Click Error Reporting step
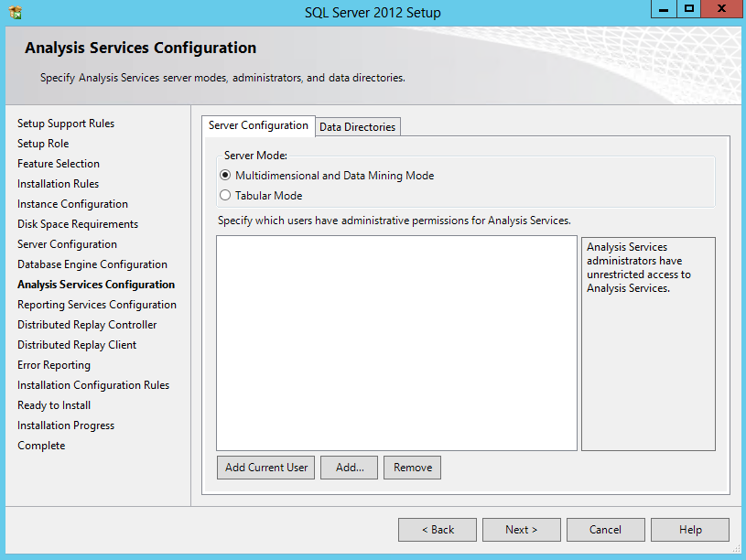 coord(54,365)
